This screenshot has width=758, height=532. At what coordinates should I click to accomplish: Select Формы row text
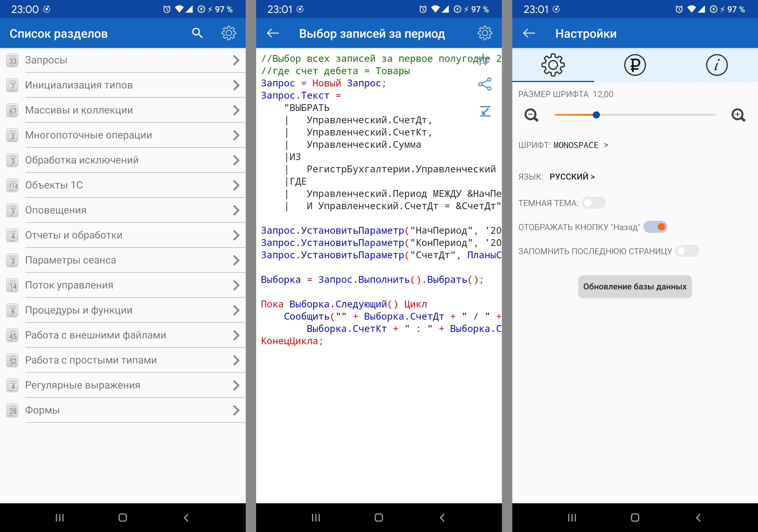(43, 410)
